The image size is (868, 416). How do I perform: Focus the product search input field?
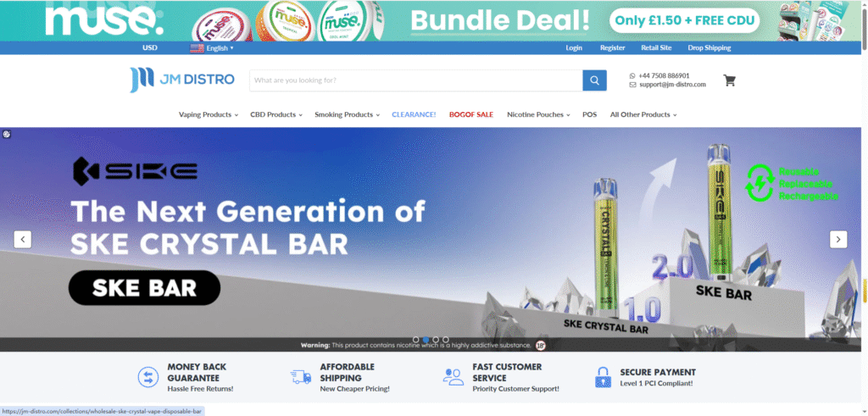pyautogui.click(x=415, y=80)
